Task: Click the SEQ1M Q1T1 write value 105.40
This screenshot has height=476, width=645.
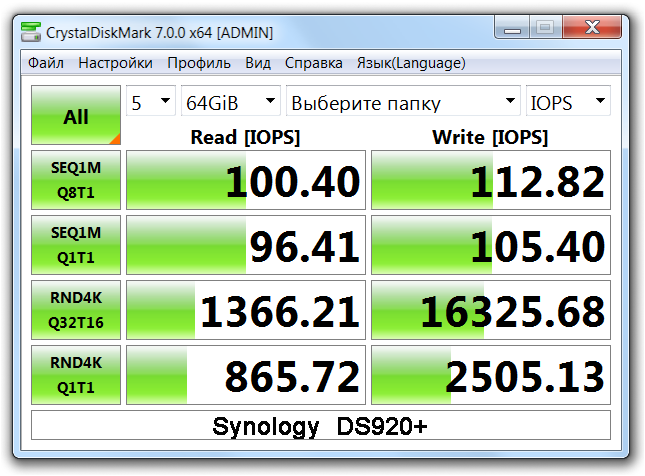Action: (491, 245)
